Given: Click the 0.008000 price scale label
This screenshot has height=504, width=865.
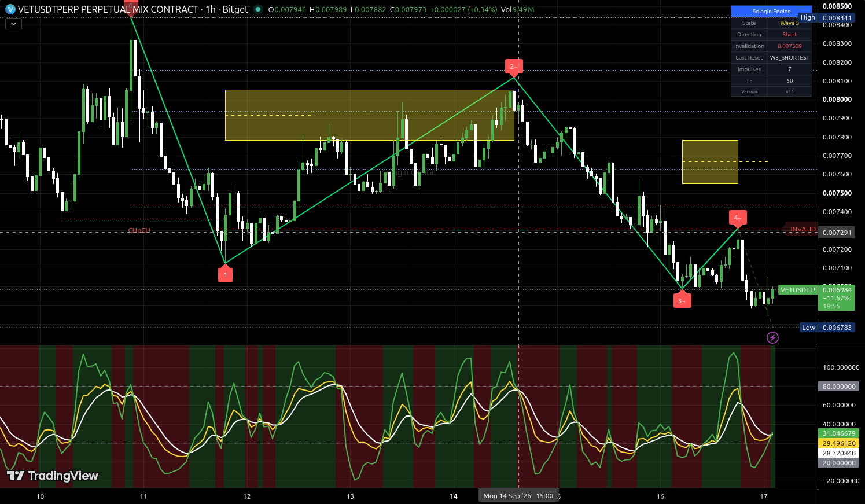Looking at the screenshot, I should [x=837, y=100].
